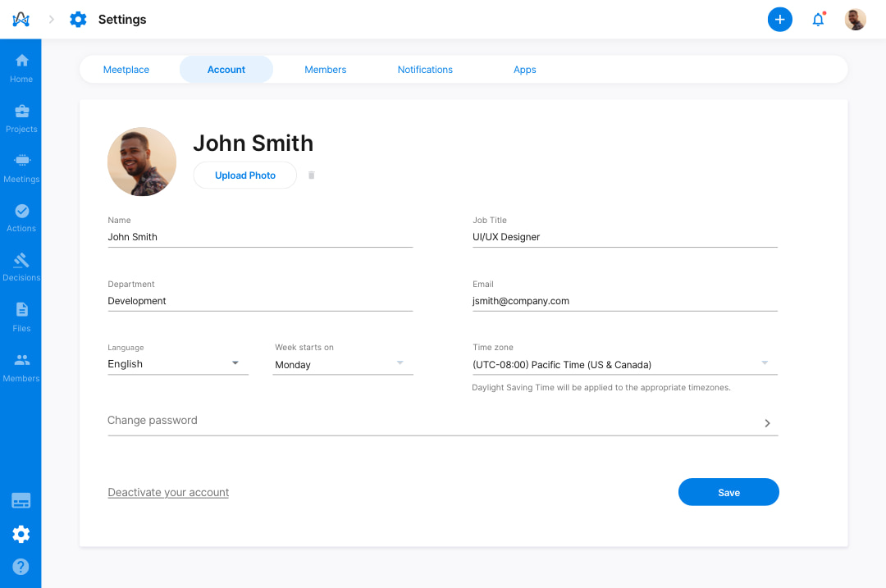Open Files in sidebar
This screenshot has width=886, height=588.
[x=21, y=317]
